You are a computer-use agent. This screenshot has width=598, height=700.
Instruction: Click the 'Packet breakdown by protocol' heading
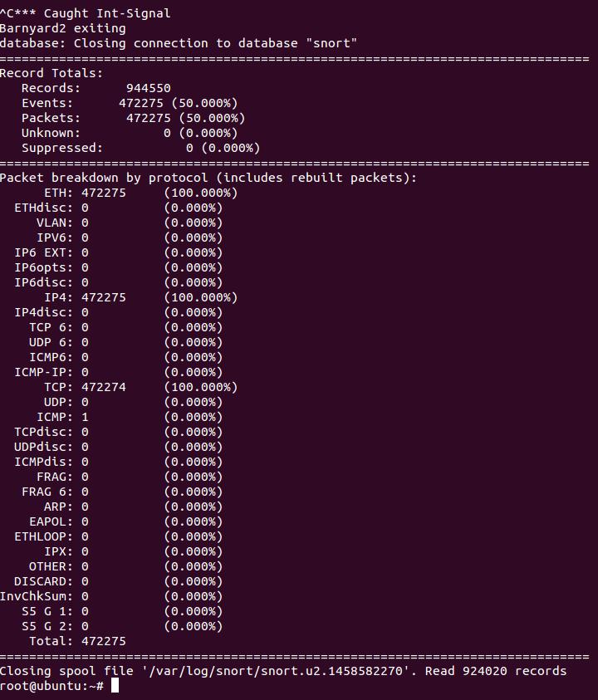[x=208, y=178]
